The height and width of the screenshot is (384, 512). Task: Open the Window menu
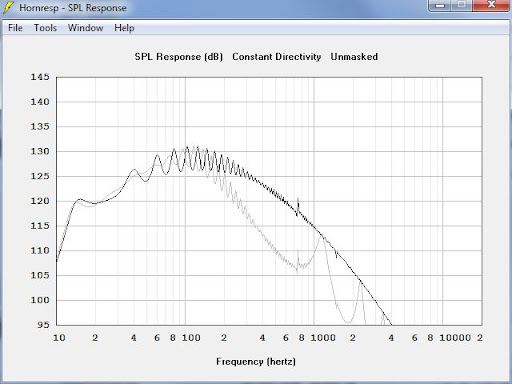(85, 28)
